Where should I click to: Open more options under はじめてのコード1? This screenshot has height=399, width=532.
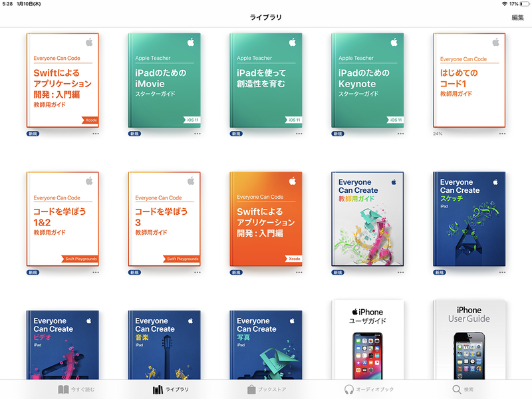[x=502, y=134]
